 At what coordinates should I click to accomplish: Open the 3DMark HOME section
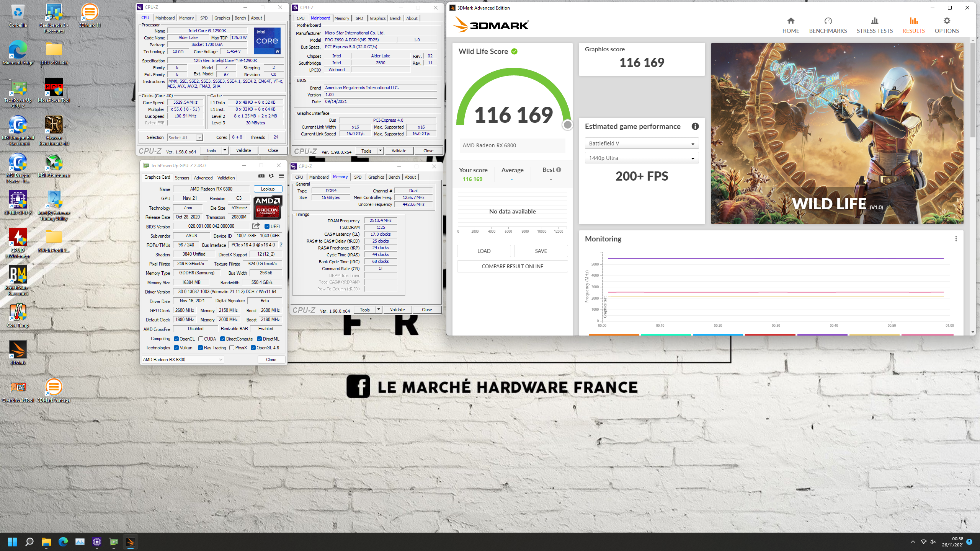(791, 25)
